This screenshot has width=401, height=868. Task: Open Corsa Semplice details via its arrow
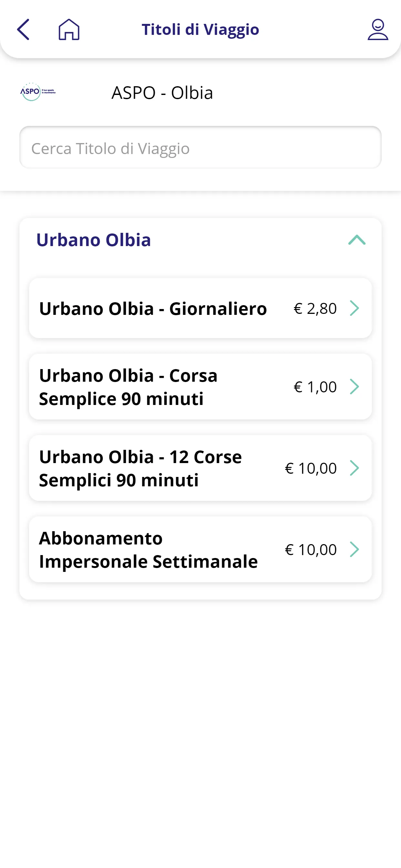point(354,387)
